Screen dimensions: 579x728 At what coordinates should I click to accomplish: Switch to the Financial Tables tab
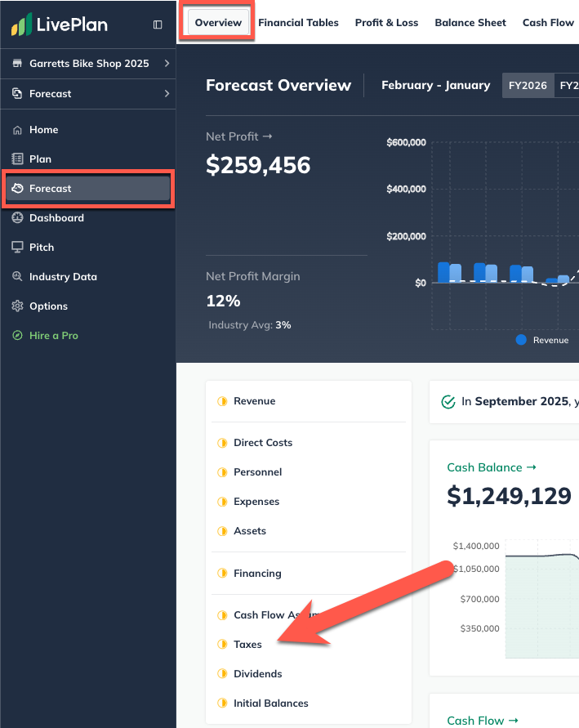tap(298, 23)
